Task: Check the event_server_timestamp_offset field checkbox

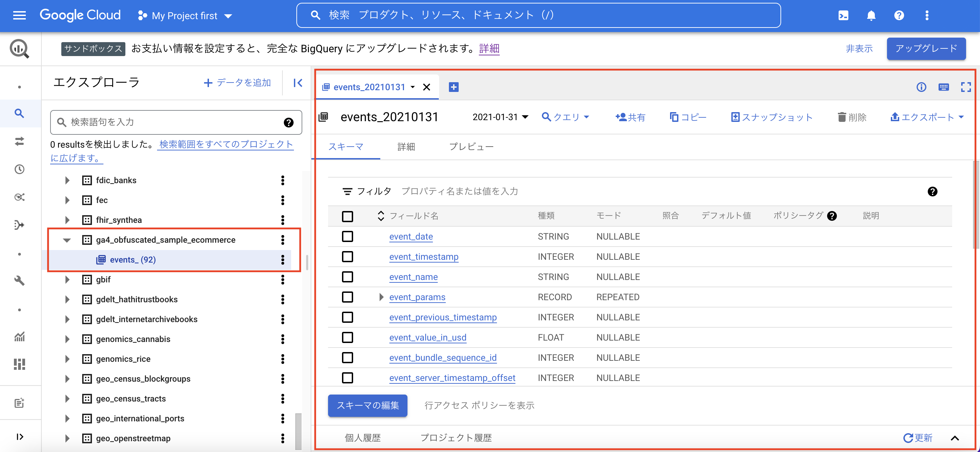Action: pos(347,377)
